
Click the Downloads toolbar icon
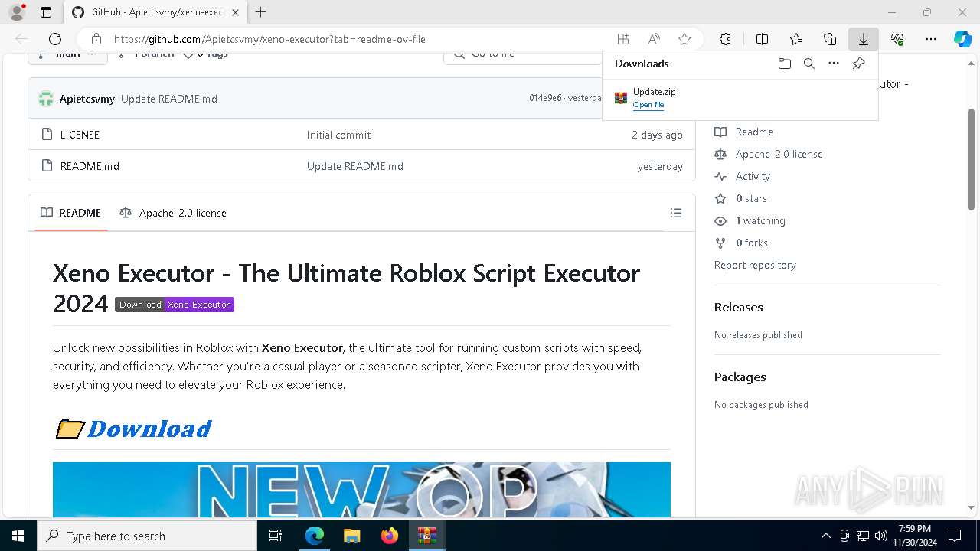pyautogui.click(x=864, y=39)
